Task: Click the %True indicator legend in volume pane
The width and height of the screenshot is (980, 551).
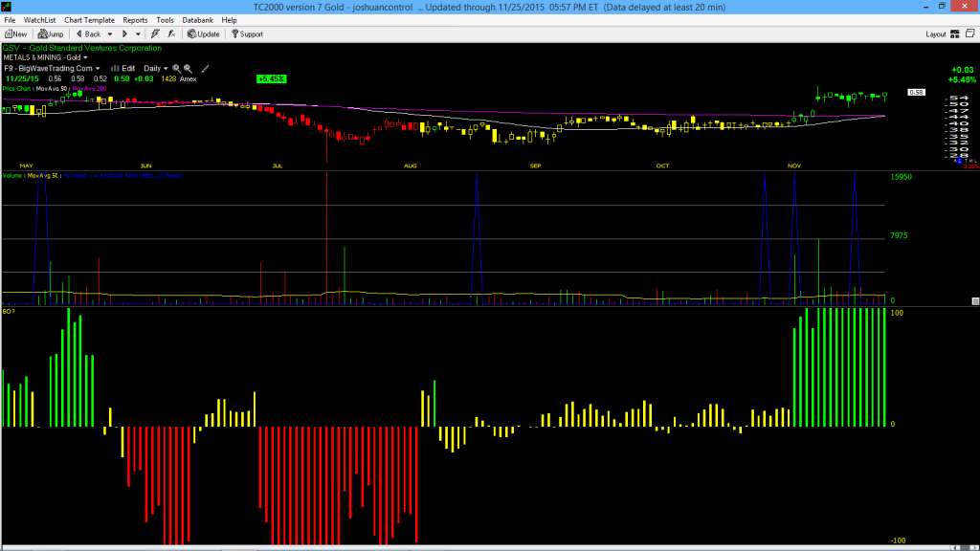Action: [122, 176]
